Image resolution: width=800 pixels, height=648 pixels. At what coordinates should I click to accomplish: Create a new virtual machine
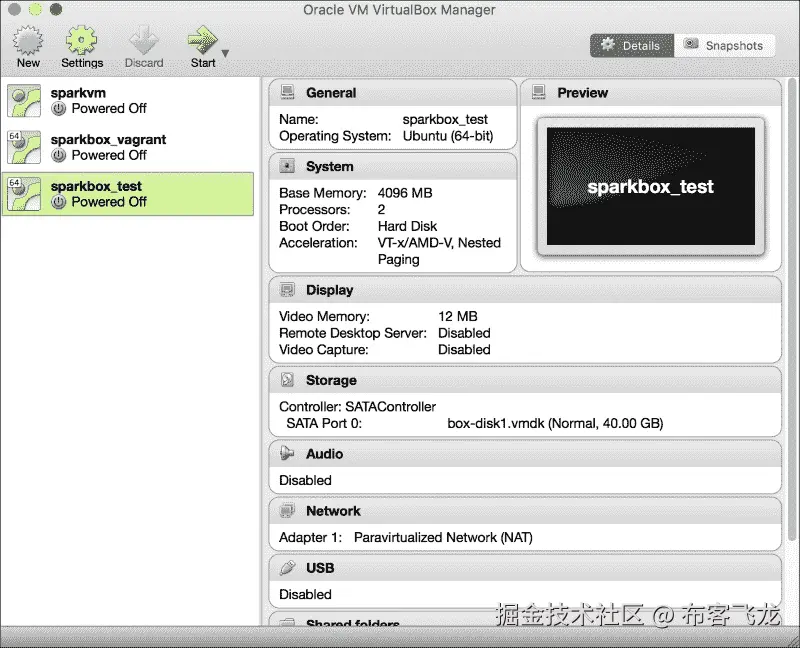(x=27, y=40)
